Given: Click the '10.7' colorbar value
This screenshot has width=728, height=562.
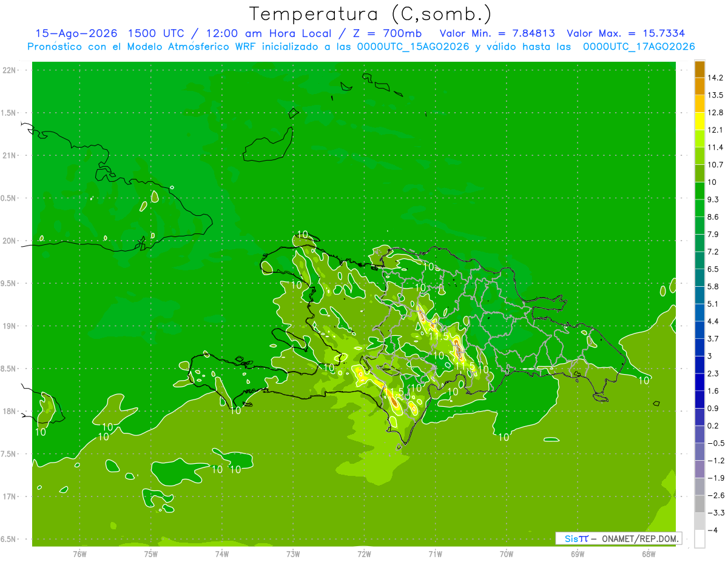Looking at the screenshot, I should [x=715, y=165].
